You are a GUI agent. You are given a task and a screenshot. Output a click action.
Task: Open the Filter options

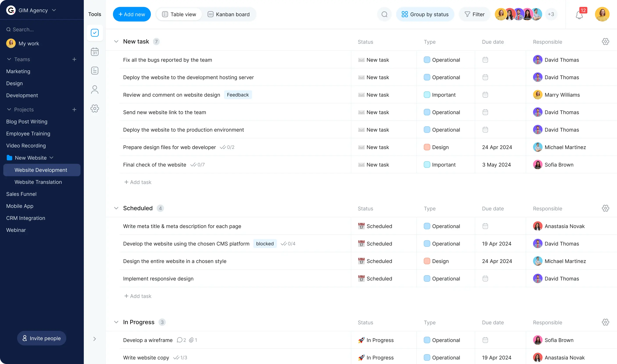(474, 14)
